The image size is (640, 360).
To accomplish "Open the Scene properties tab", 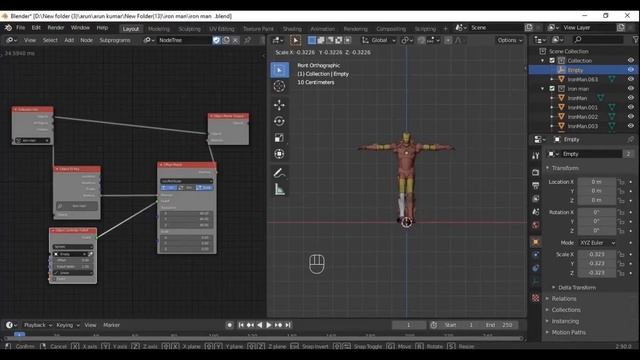I will tap(536, 212).
